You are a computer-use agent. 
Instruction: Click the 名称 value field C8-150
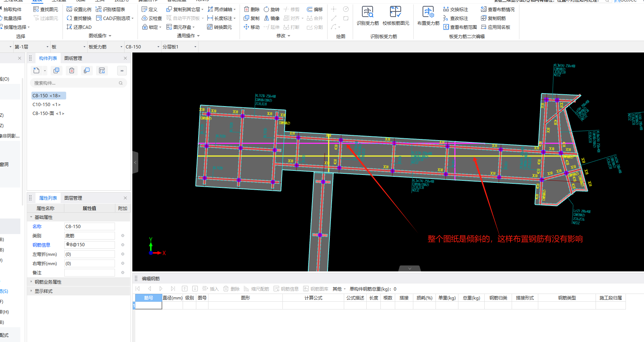click(89, 226)
